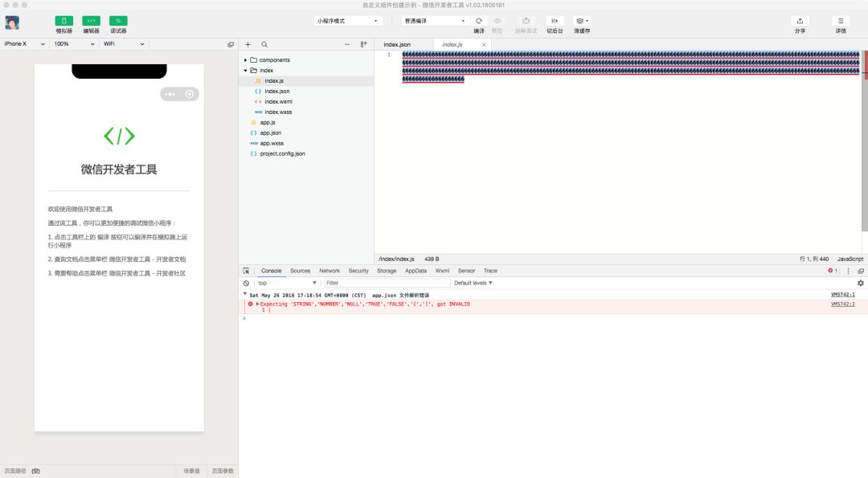Open the WiFi network dropdown
This screenshot has width=868, height=478.
click(x=124, y=43)
